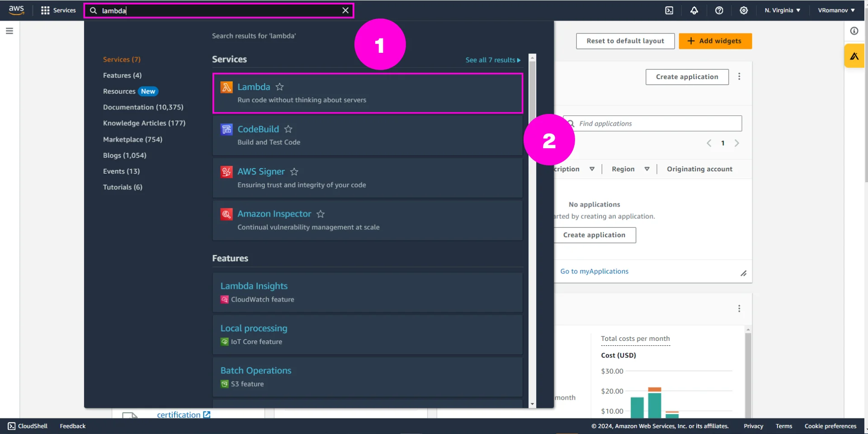Open the info panel icon at right
Screen dimensions: 868x434
click(854, 31)
